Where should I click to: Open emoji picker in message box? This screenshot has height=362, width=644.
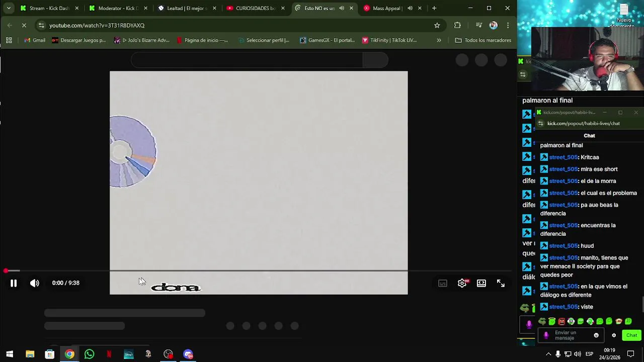click(596, 335)
